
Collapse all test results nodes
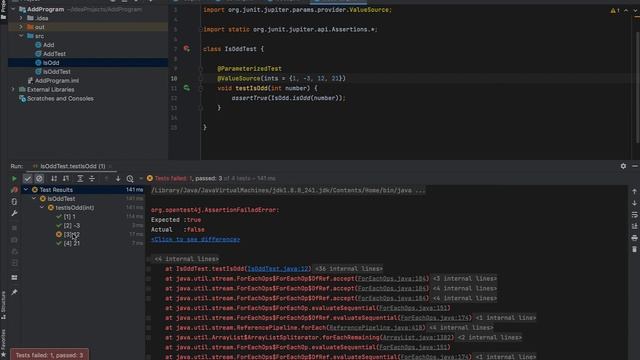92,179
